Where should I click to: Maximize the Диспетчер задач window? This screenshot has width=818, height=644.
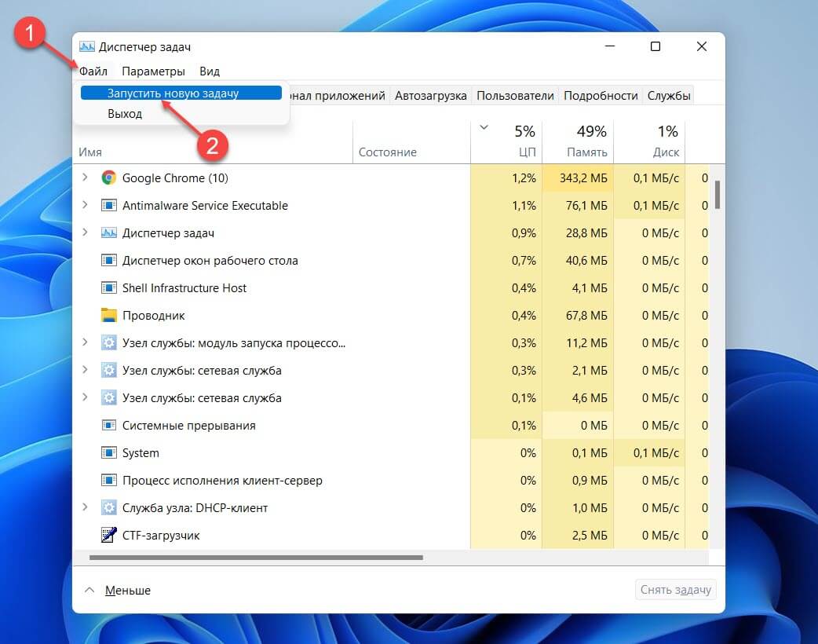(655, 46)
